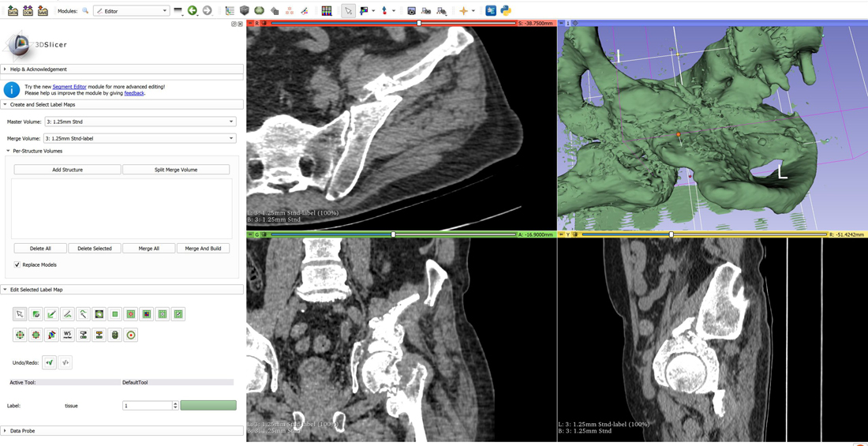
Task: Toggle the red slice view pin icon
Action: [x=251, y=24]
